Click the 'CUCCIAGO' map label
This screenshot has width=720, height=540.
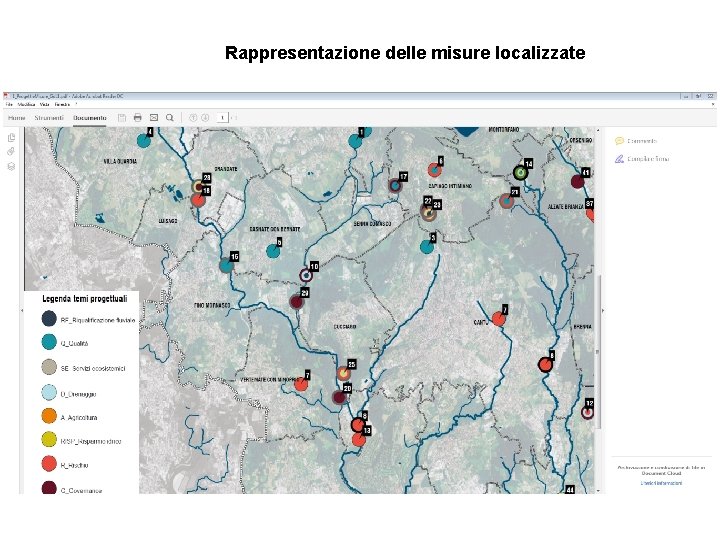[x=345, y=327]
